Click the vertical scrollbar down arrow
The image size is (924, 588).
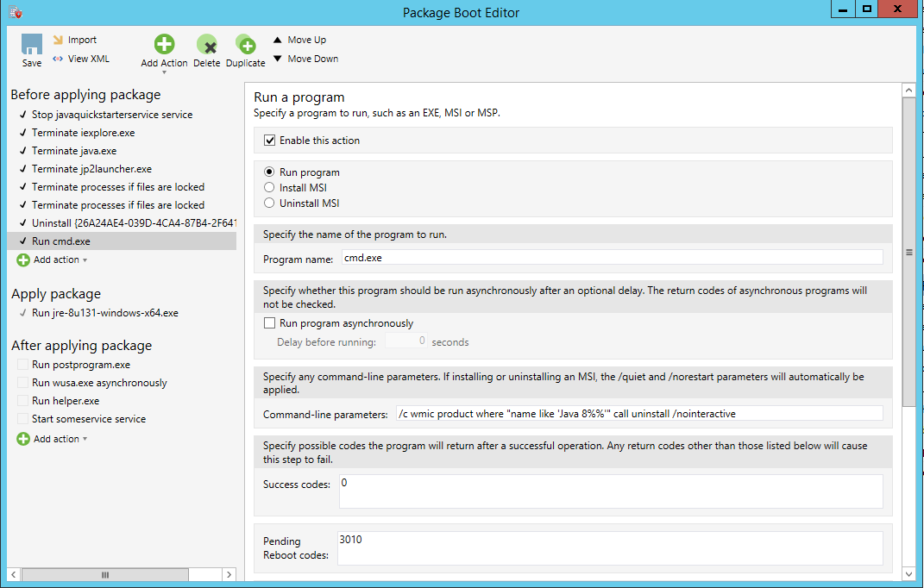pos(908,572)
